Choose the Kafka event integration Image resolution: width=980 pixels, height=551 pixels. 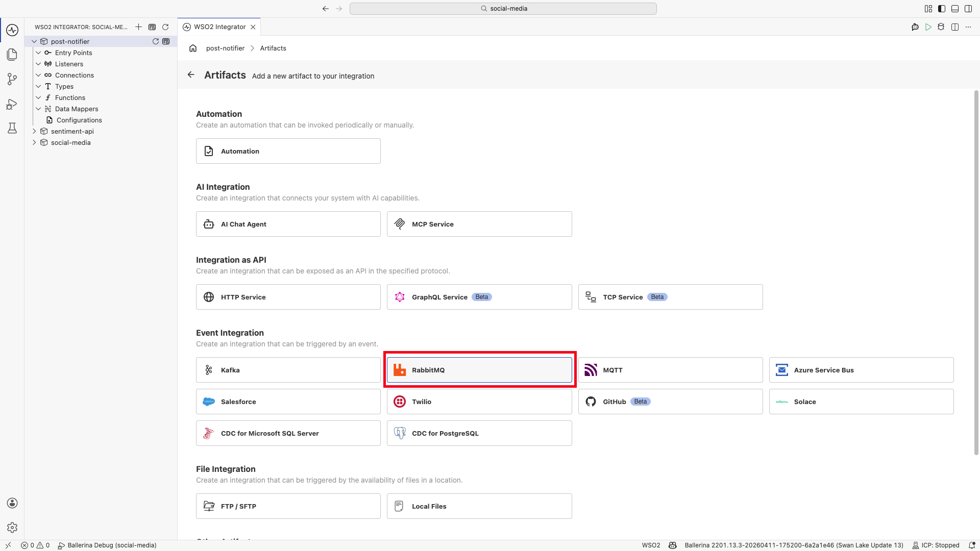288,370
